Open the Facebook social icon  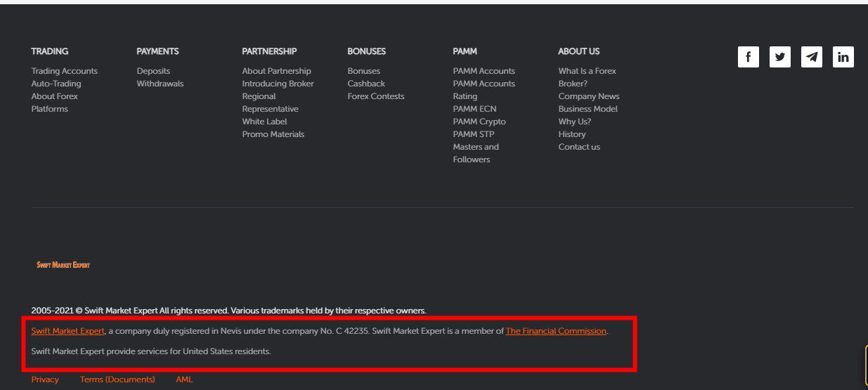tap(748, 57)
